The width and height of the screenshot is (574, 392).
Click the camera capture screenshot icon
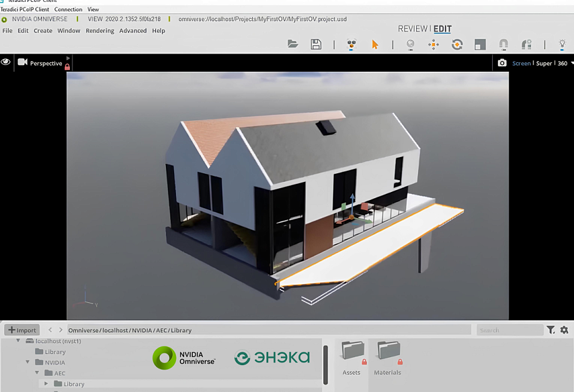tap(502, 63)
